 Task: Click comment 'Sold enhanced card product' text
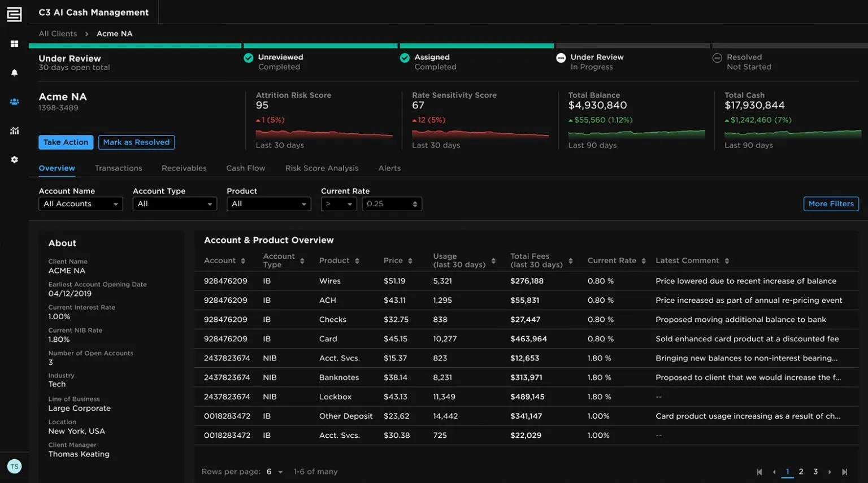pos(747,339)
